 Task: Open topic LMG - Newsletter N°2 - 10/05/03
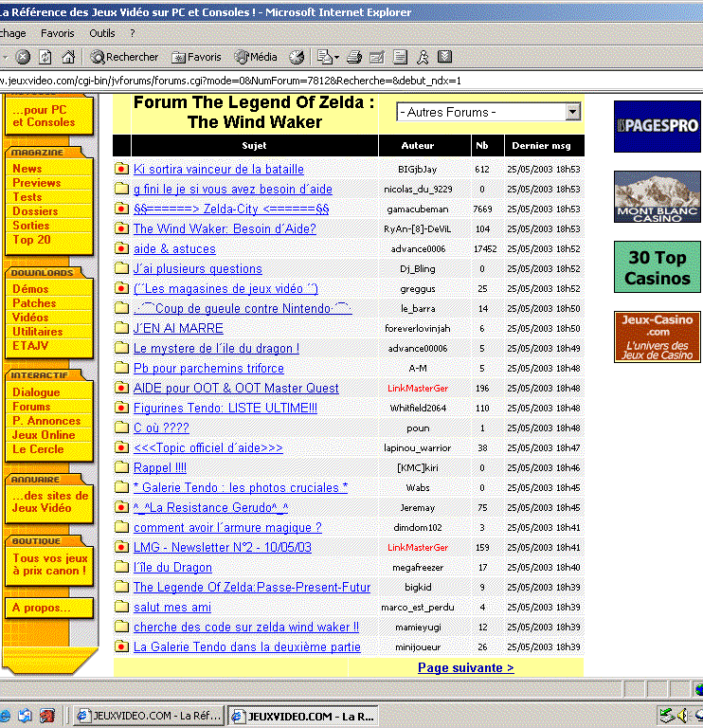pos(223,547)
